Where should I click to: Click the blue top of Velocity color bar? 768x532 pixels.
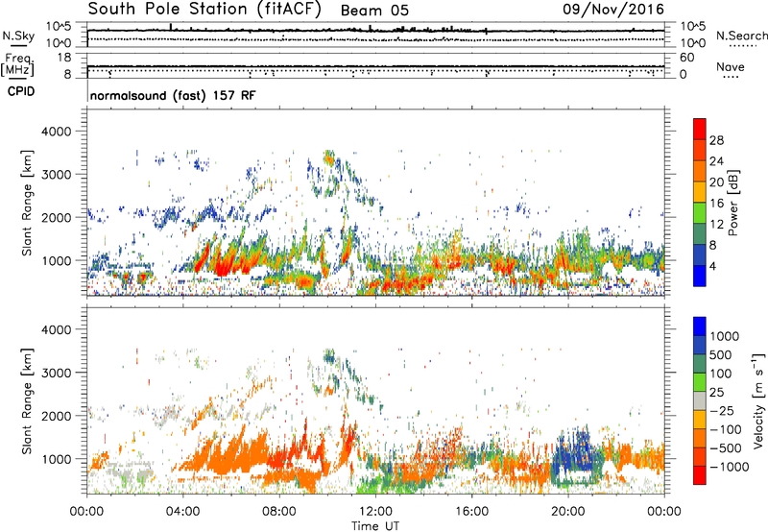700,326
